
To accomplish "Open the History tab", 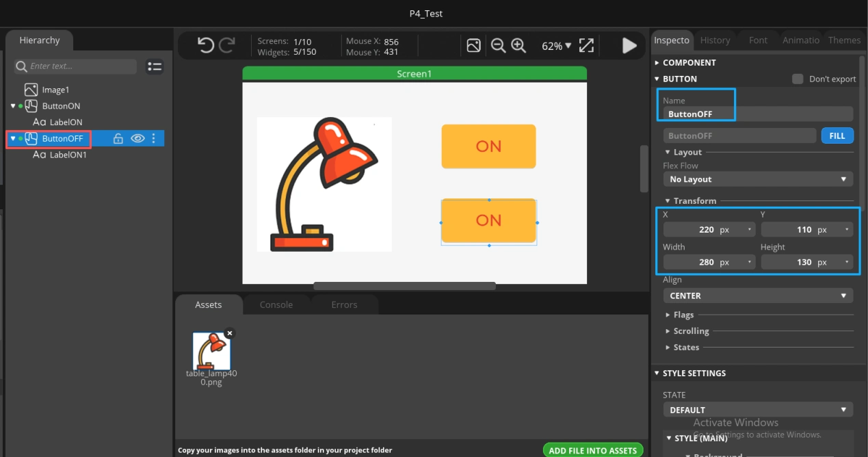I will click(715, 40).
